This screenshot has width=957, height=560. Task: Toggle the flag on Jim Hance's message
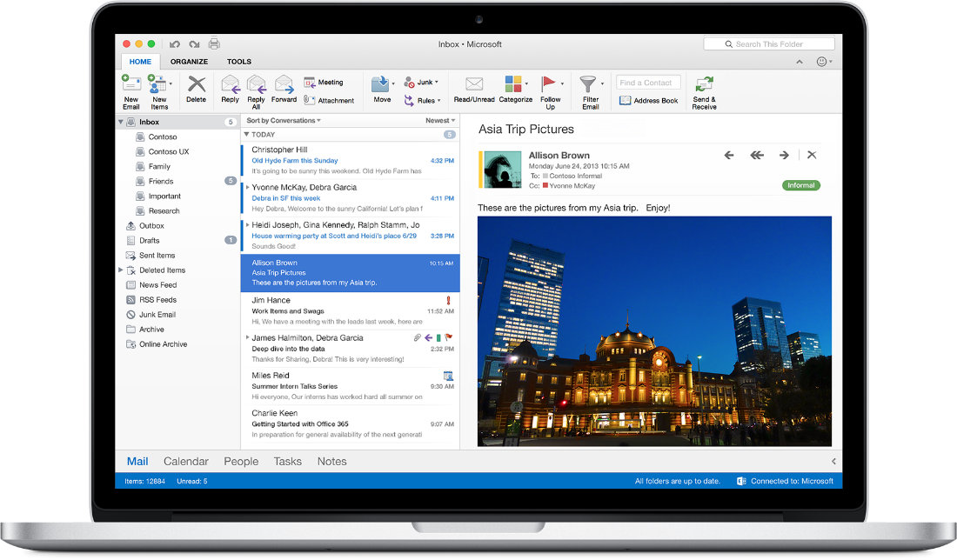click(448, 299)
